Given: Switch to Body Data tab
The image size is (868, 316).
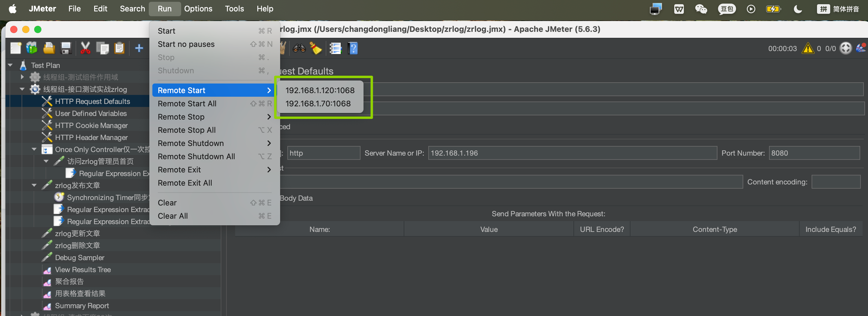Looking at the screenshot, I should pyautogui.click(x=296, y=198).
